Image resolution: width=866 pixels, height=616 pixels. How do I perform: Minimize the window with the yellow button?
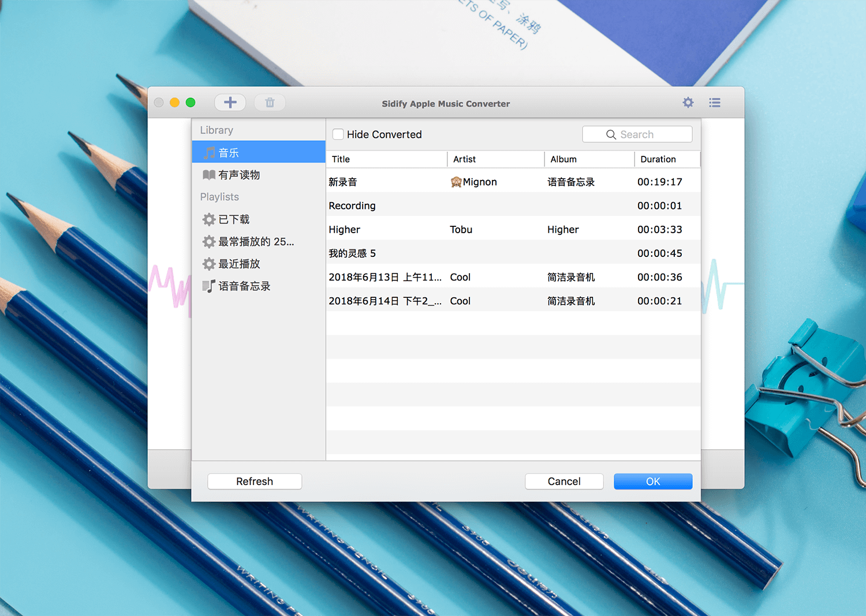pyautogui.click(x=174, y=103)
